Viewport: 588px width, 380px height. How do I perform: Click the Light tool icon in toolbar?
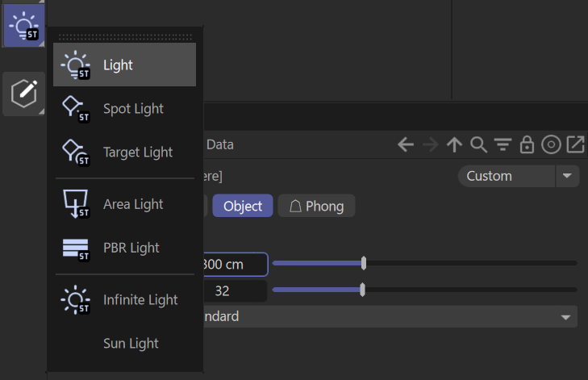pyautogui.click(x=22, y=24)
